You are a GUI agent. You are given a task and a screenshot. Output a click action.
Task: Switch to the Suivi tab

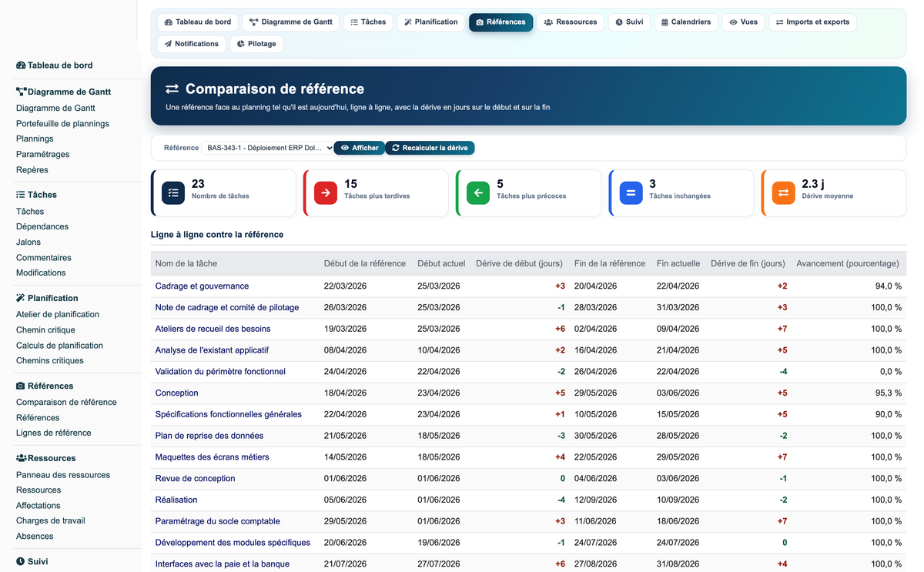[x=630, y=22]
